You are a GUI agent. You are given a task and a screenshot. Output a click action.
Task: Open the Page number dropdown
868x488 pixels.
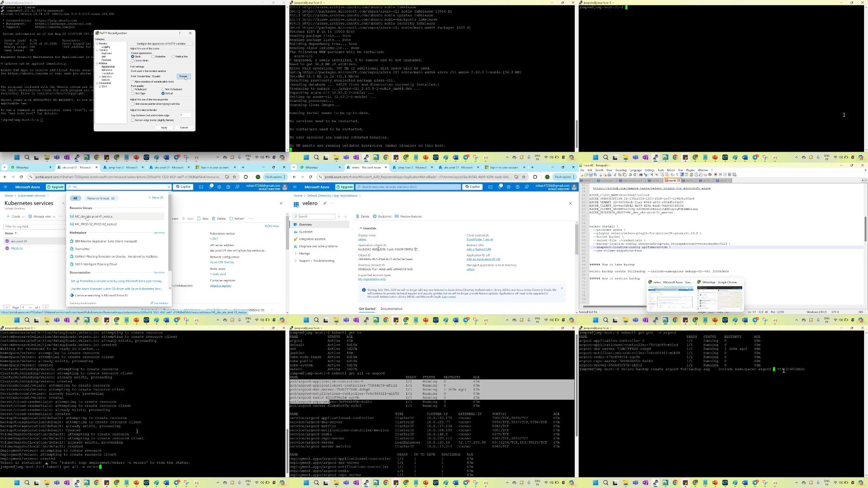pyautogui.click(x=27, y=307)
